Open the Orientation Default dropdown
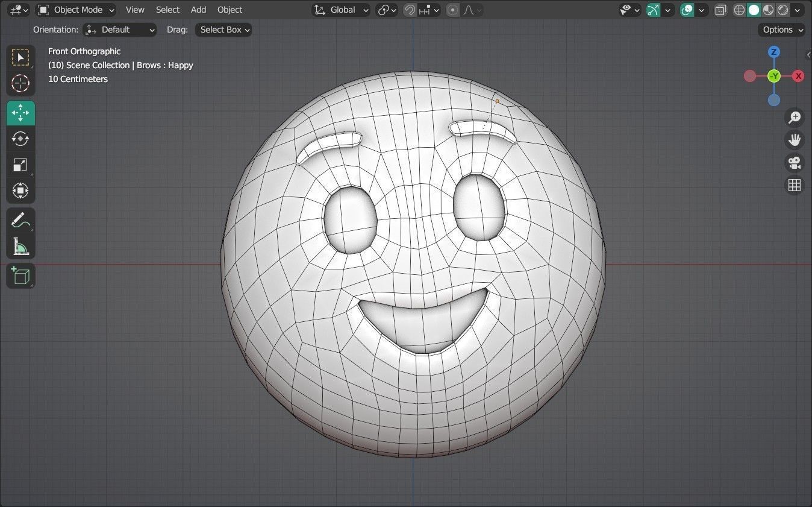This screenshot has height=507, width=812. click(120, 30)
